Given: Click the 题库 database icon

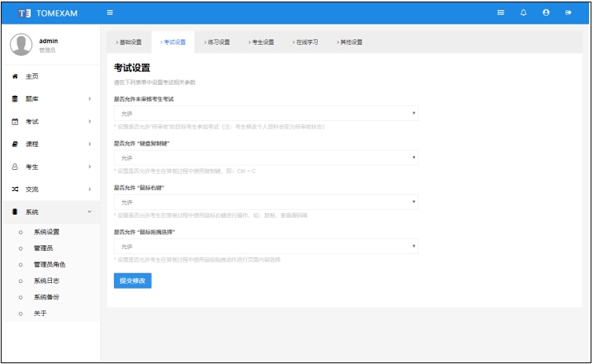Looking at the screenshot, I should click(x=15, y=98).
